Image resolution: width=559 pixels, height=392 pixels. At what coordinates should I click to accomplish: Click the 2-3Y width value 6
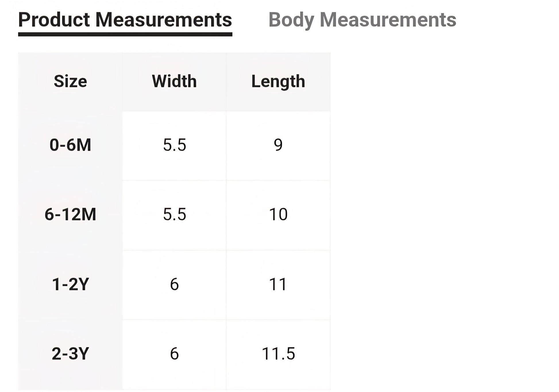pyautogui.click(x=174, y=353)
